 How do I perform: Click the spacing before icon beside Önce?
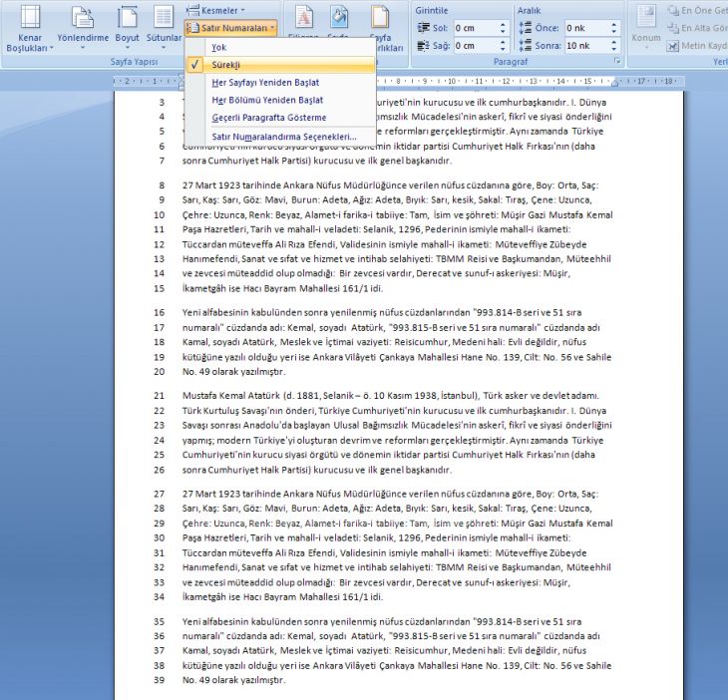pyautogui.click(x=526, y=28)
